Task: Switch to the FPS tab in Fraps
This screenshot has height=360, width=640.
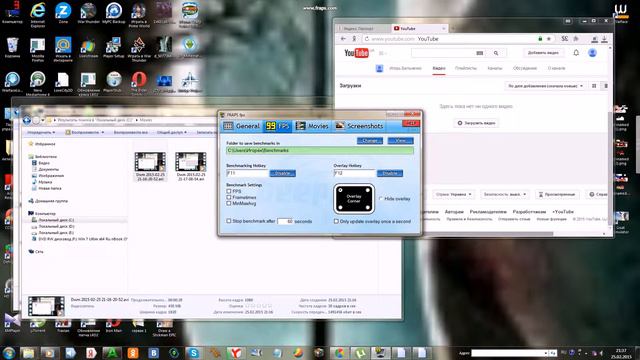Action: (x=278, y=126)
